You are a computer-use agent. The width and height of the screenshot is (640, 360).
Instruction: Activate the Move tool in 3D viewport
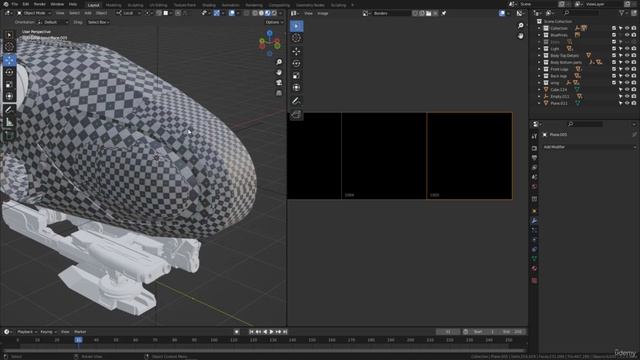coord(9,60)
